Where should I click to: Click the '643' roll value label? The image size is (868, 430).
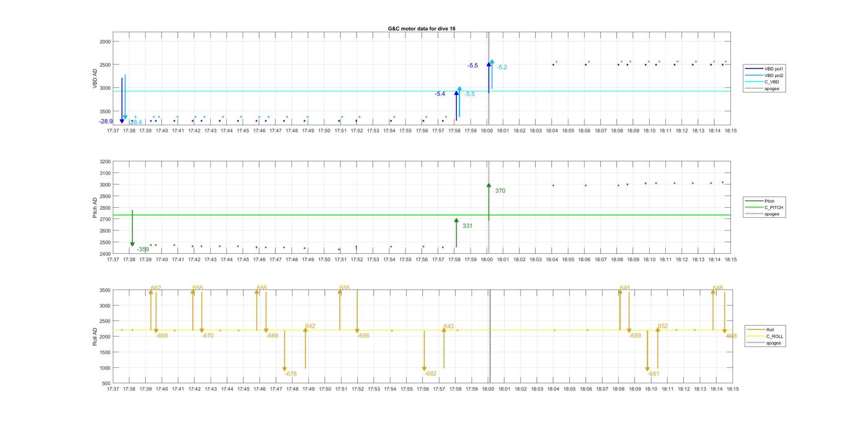click(x=449, y=326)
